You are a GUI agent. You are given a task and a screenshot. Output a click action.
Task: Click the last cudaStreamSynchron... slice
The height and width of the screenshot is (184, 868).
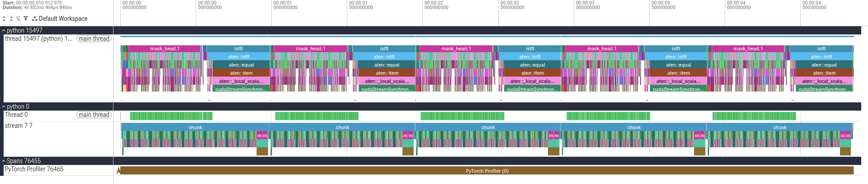pyautogui.click(x=824, y=89)
